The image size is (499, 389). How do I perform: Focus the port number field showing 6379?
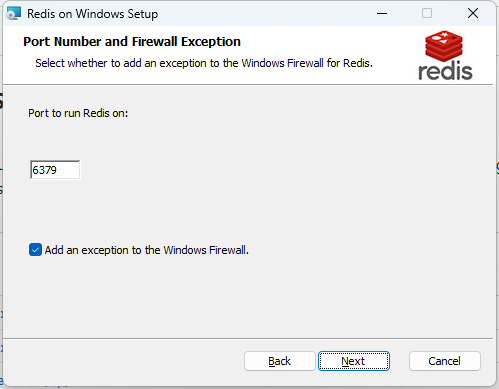click(55, 170)
